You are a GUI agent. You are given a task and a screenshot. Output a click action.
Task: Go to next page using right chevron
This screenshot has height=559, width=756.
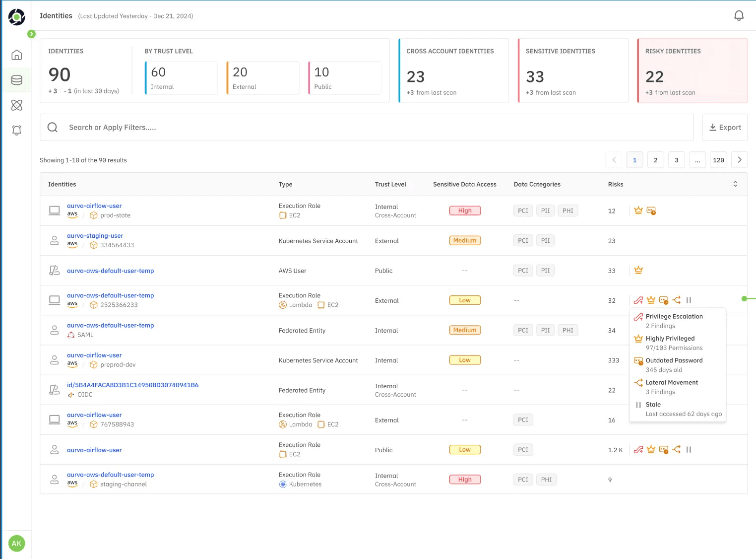[739, 160]
